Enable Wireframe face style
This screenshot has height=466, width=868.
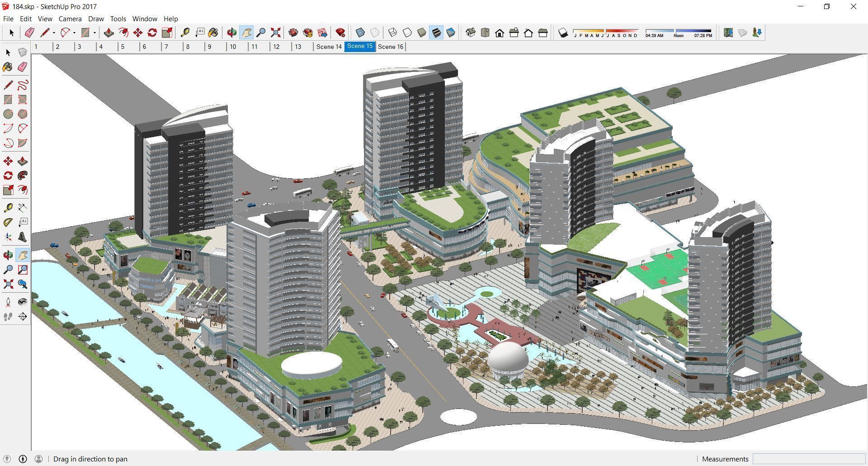[392, 33]
